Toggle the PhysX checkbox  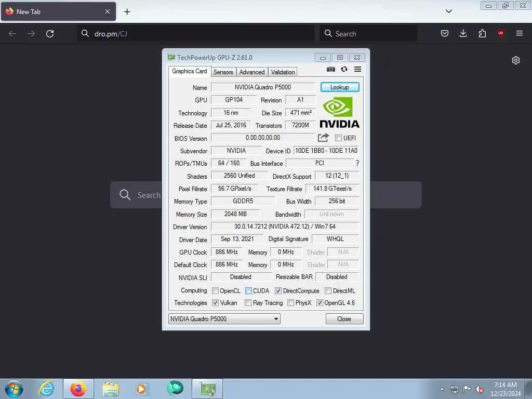pyautogui.click(x=290, y=303)
